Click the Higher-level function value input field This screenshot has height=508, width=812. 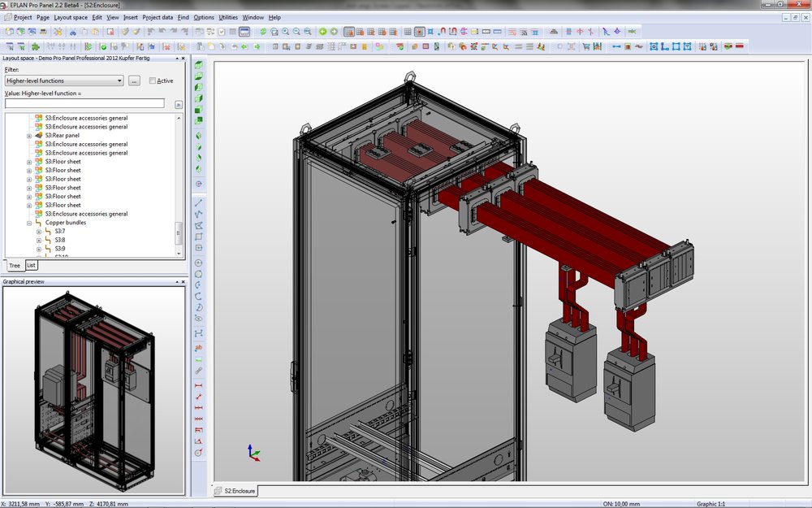84,104
